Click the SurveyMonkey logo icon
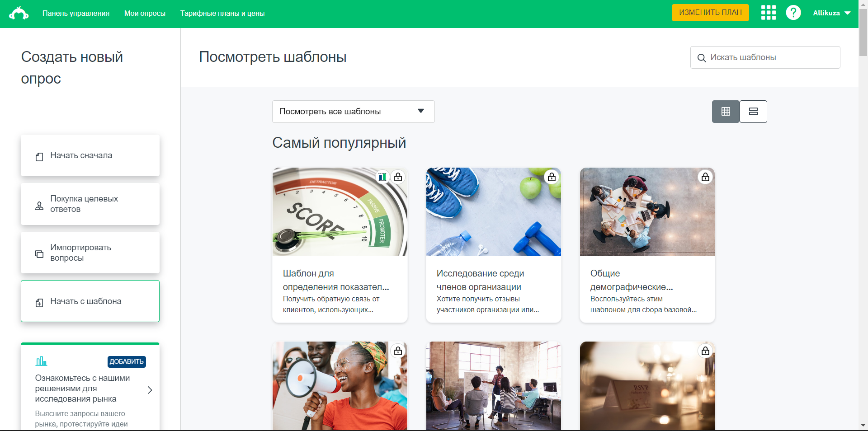868x431 pixels. [19, 13]
